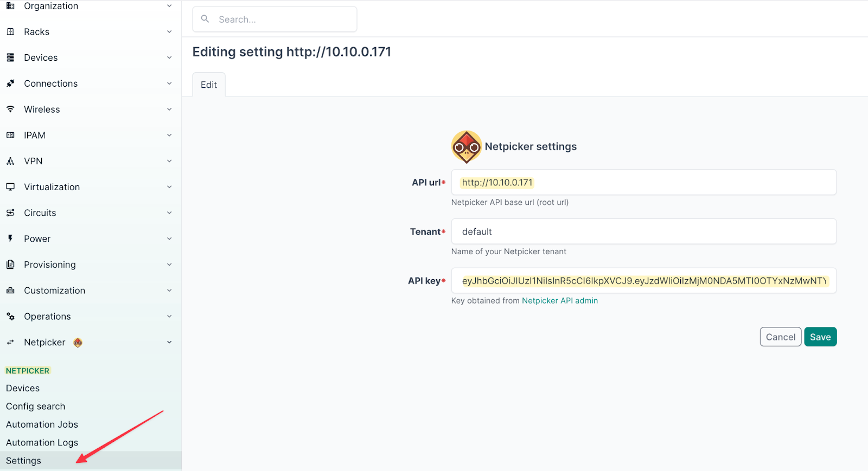Click the Devices server stack icon
Viewport: 868px width, 471px height.
tap(10, 57)
